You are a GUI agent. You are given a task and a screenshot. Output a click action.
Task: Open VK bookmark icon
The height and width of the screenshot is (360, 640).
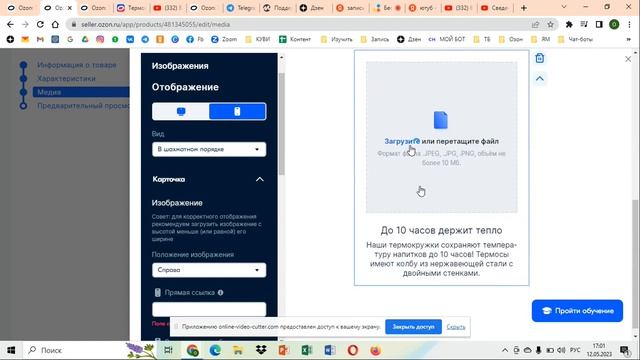coord(130,39)
